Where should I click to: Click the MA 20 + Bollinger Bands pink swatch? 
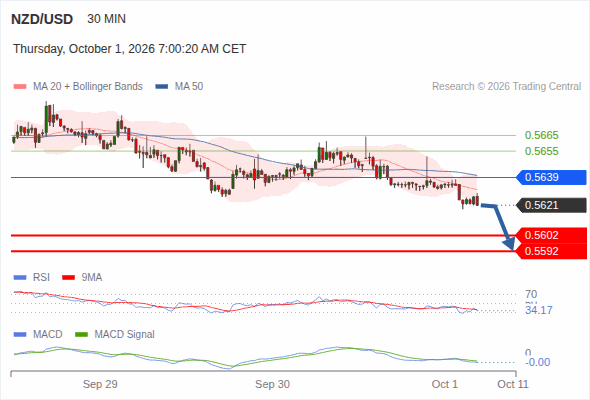click(20, 87)
